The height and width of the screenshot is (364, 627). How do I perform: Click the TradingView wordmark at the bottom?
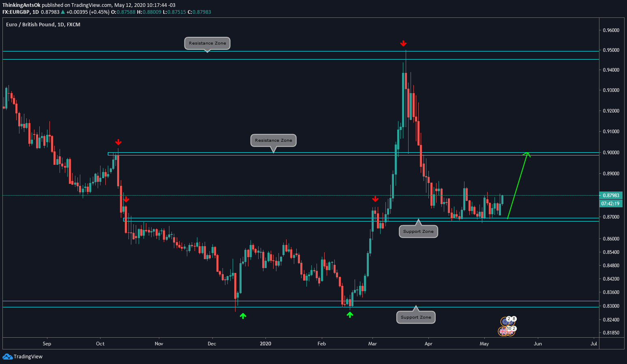click(x=28, y=357)
